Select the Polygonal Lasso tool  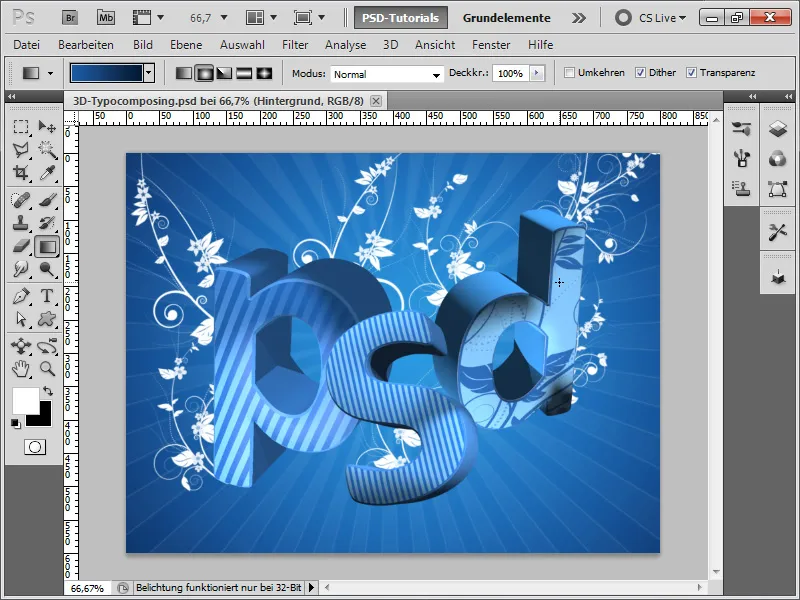(21, 149)
